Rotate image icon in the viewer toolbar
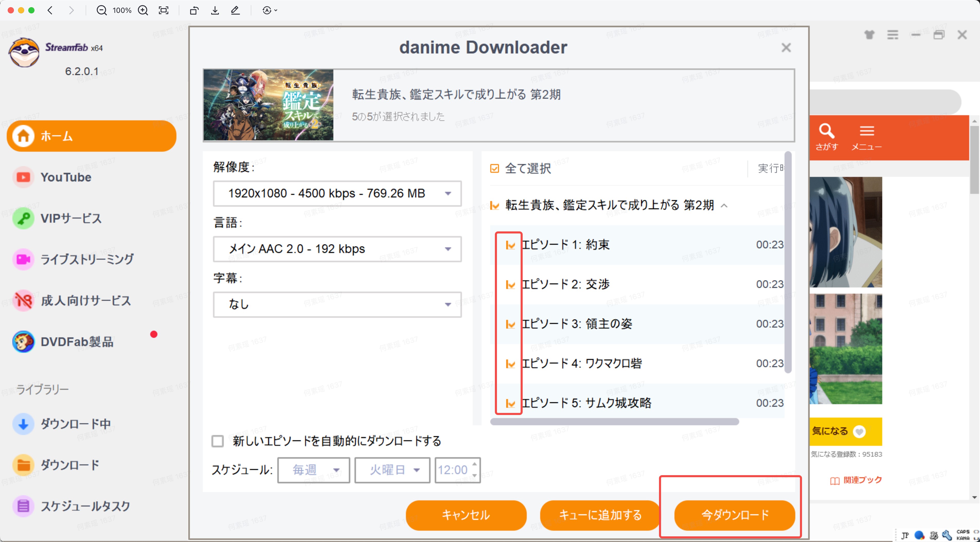 [x=194, y=10]
